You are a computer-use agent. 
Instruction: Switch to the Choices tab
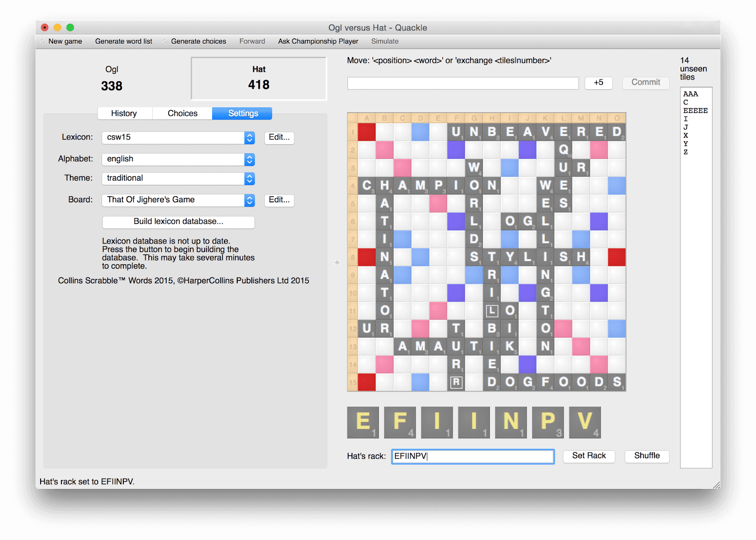182,113
